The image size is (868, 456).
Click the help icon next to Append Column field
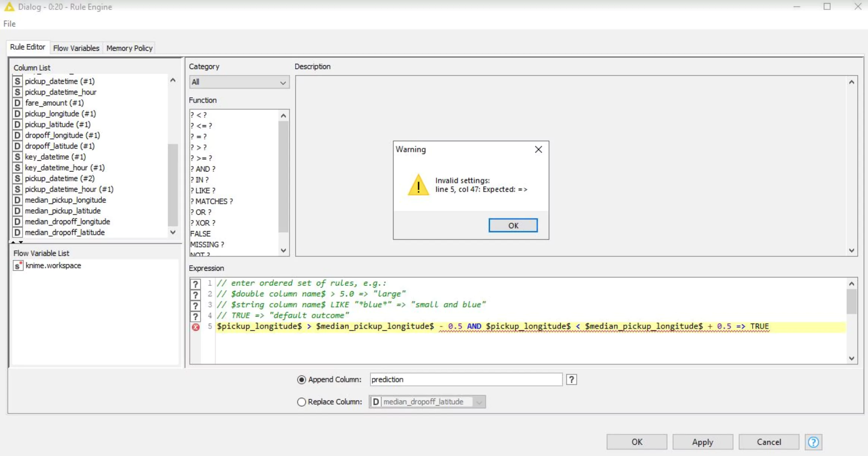tap(571, 380)
